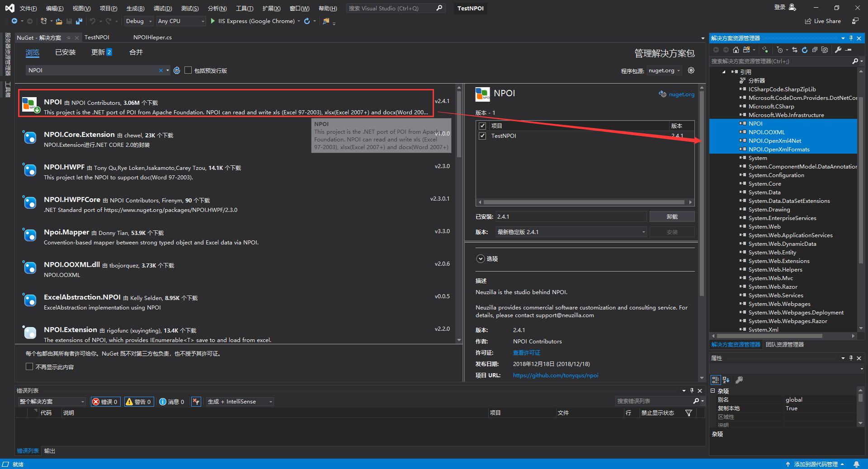The width and height of the screenshot is (868, 469).
Task: Collapse the 杂项 property group
Action: 713,391
